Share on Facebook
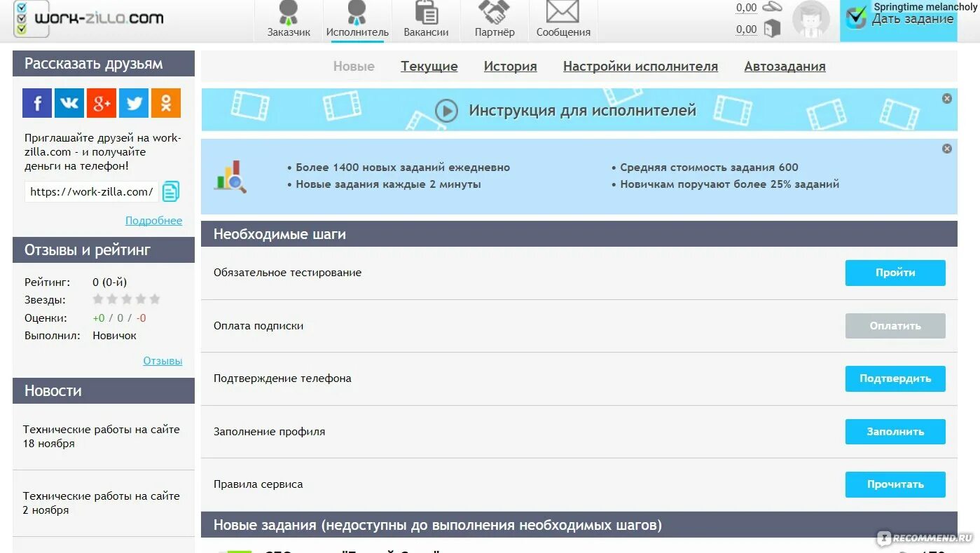The width and height of the screenshot is (980, 553). click(x=37, y=103)
